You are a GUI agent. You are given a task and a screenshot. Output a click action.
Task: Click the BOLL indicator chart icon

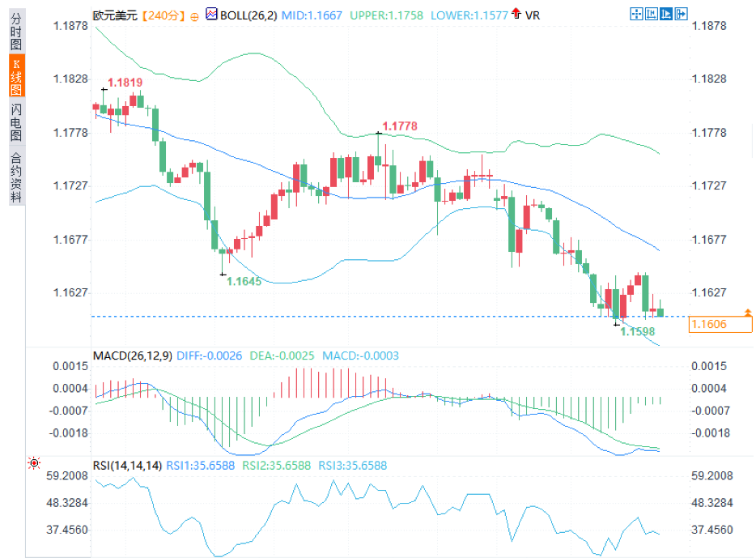(212, 15)
